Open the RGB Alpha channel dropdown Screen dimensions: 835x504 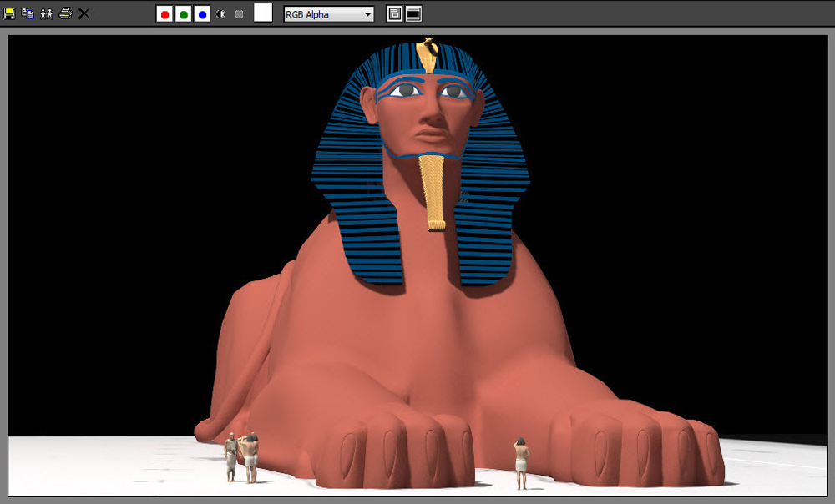[328, 14]
